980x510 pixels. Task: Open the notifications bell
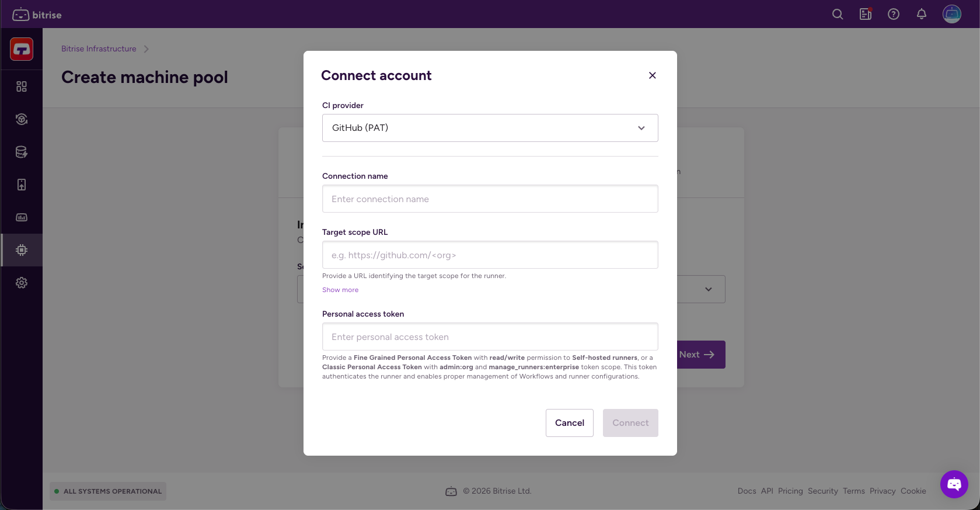pos(922,15)
